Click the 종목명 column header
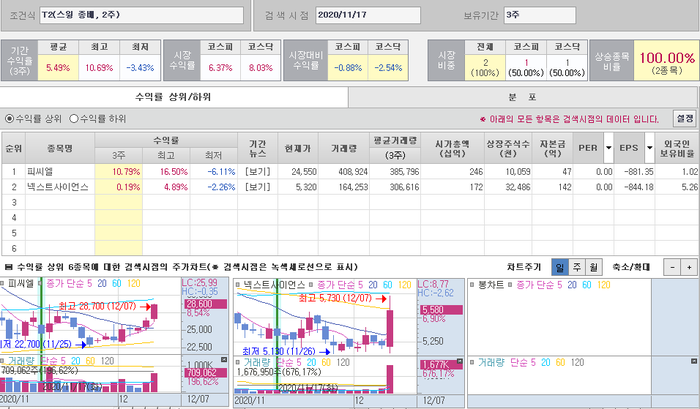Viewport: 700px width, 409px height. point(60,148)
